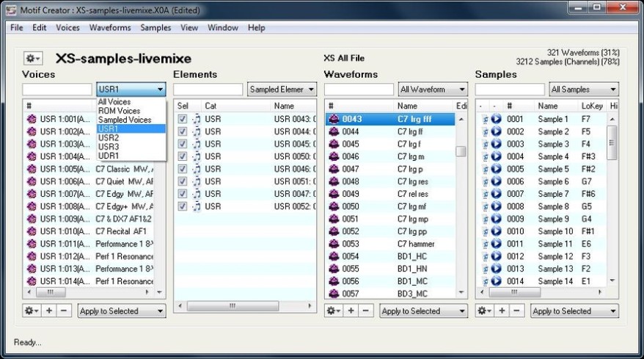Uncheck element USR 0045 checkbox
Viewport: 644px width, 359px height.
[x=183, y=144]
